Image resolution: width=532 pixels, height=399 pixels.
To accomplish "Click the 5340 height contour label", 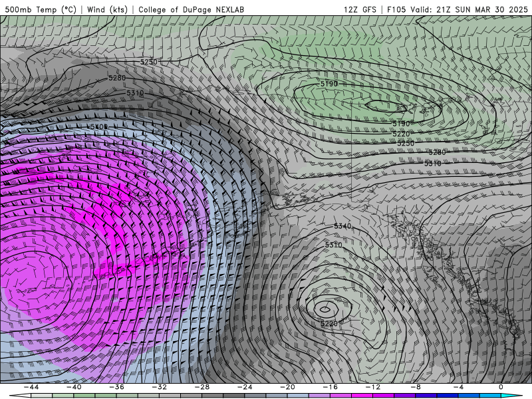I will (342, 226).
